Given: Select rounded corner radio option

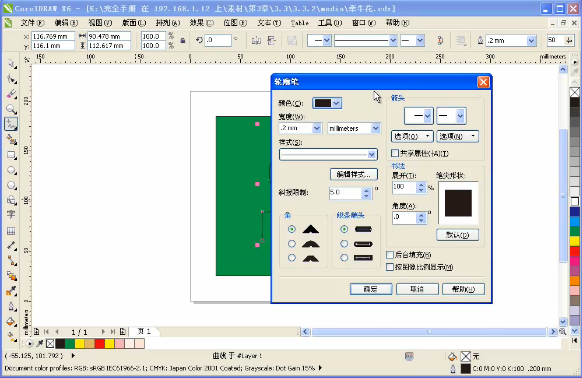Looking at the screenshot, I should (292, 244).
